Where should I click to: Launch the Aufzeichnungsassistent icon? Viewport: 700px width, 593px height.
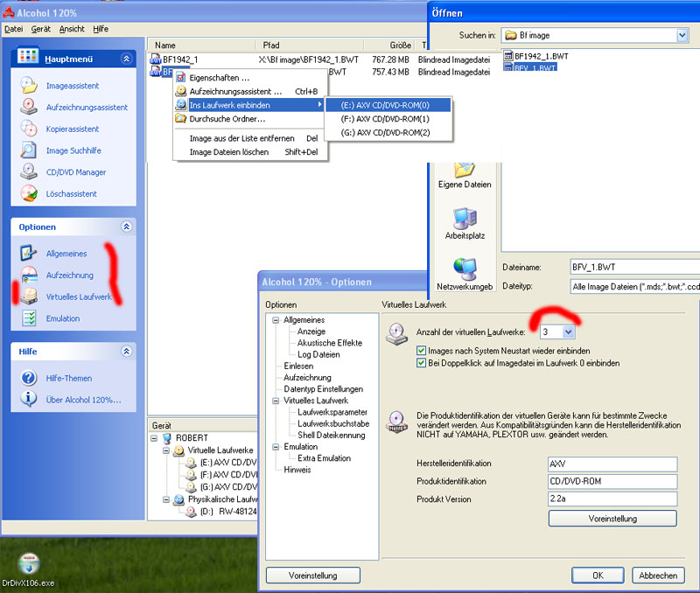click(x=30, y=108)
